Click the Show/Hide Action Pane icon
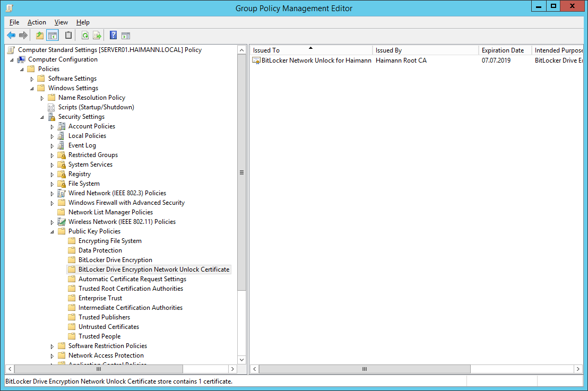The width and height of the screenshot is (588, 391). (125, 35)
